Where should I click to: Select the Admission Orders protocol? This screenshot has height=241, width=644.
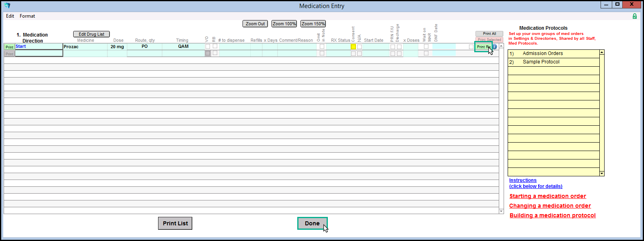pyautogui.click(x=543, y=53)
